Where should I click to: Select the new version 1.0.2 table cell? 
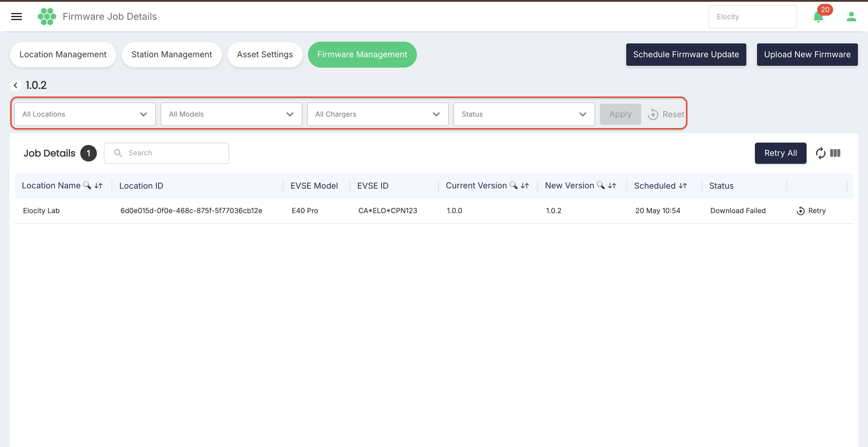point(554,211)
